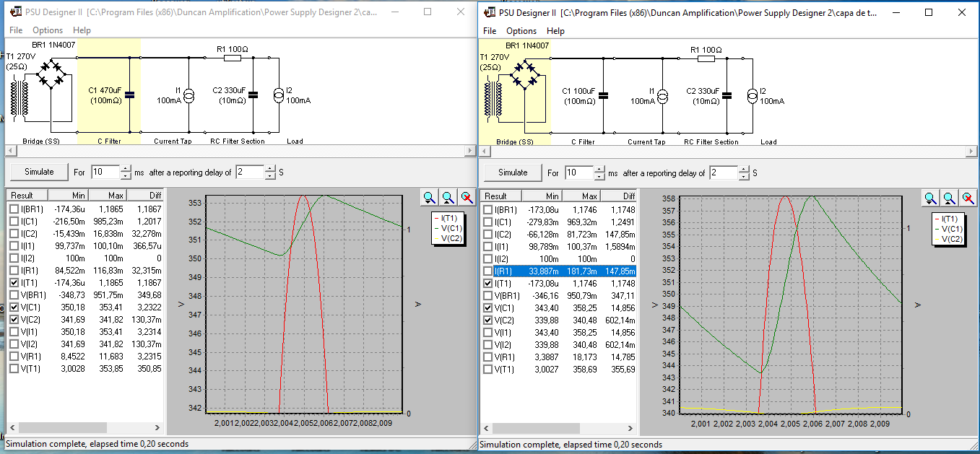This screenshot has width=980, height=454.
Task: Select C1 100uF capacitor in right schematic
Action: point(603,95)
